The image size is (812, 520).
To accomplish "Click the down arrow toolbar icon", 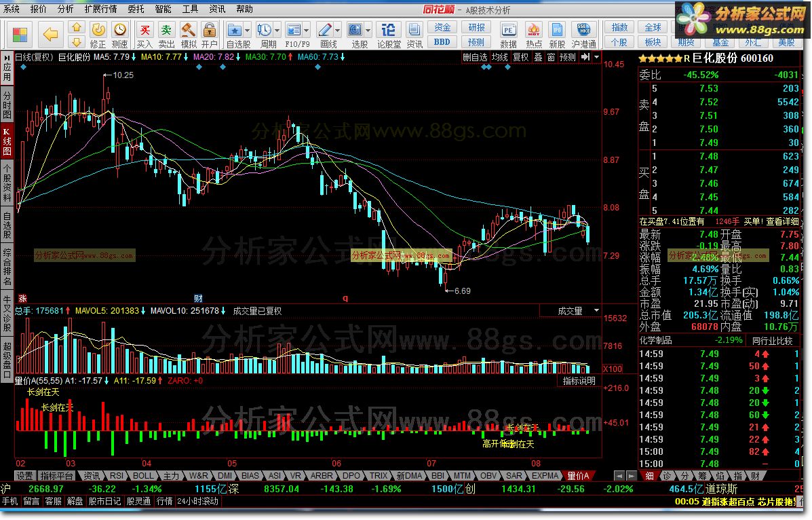I will 76,43.
